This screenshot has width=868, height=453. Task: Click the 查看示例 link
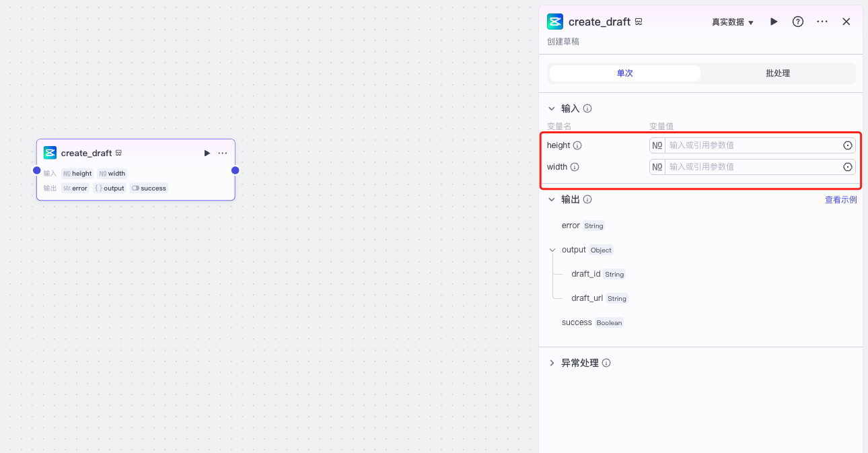pyautogui.click(x=840, y=200)
